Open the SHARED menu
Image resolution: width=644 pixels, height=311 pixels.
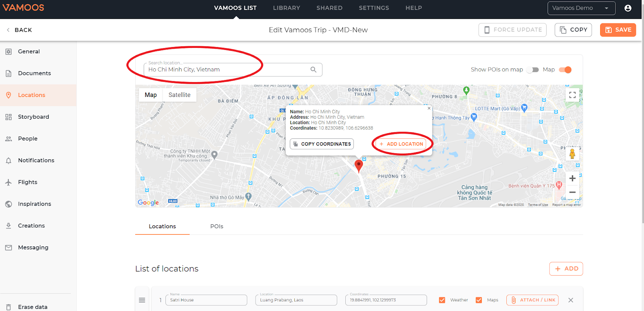(x=329, y=8)
